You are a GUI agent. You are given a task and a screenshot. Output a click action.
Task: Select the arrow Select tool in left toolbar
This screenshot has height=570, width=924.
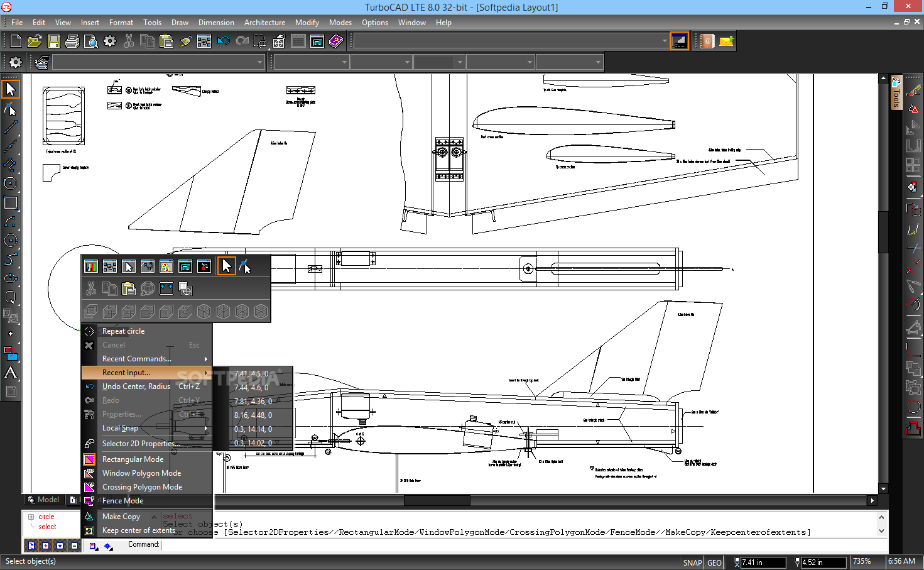coord(11,89)
